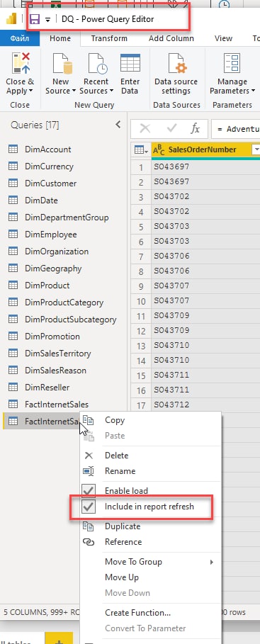This screenshot has width=260, height=644.
Task: Choose Copy from the context menu
Action: pyautogui.click(x=150, y=420)
